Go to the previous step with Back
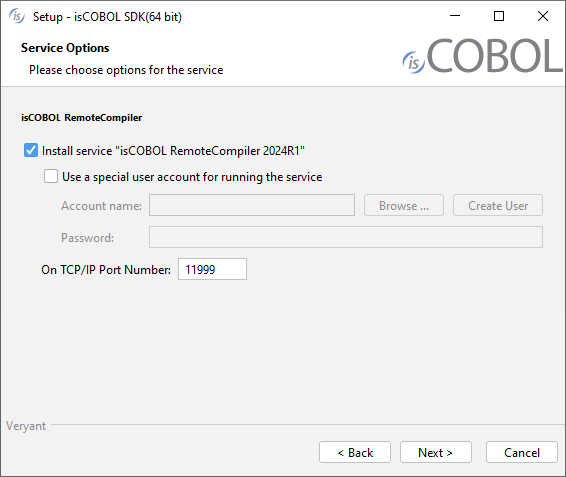The width and height of the screenshot is (566, 477). click(x=355, y=452)
